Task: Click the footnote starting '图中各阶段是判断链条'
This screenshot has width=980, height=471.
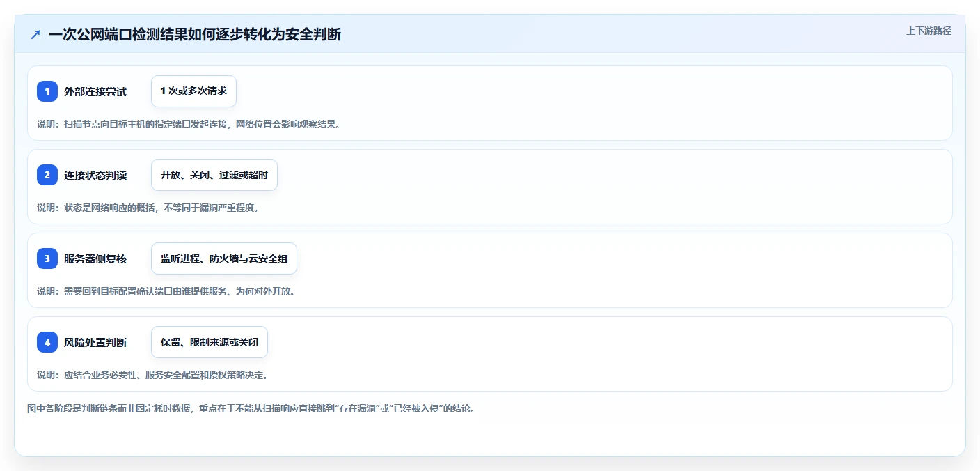Action: click(251, 408)
